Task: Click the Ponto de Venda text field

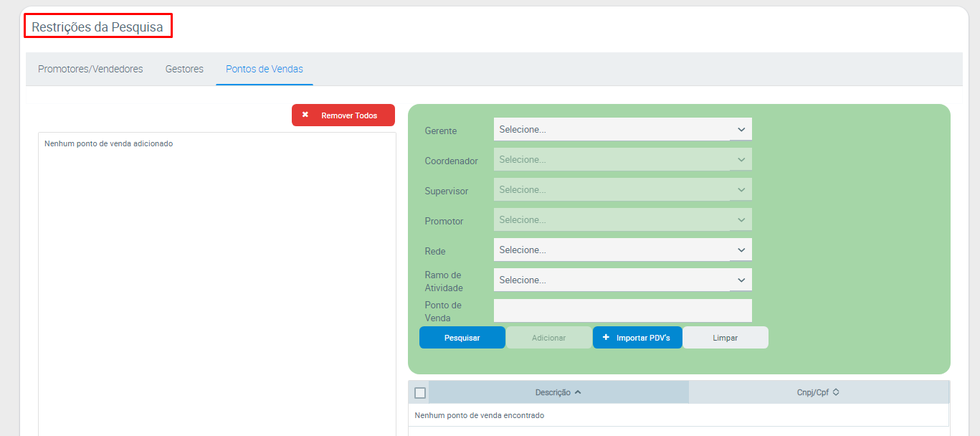Action: pos(622,311)
